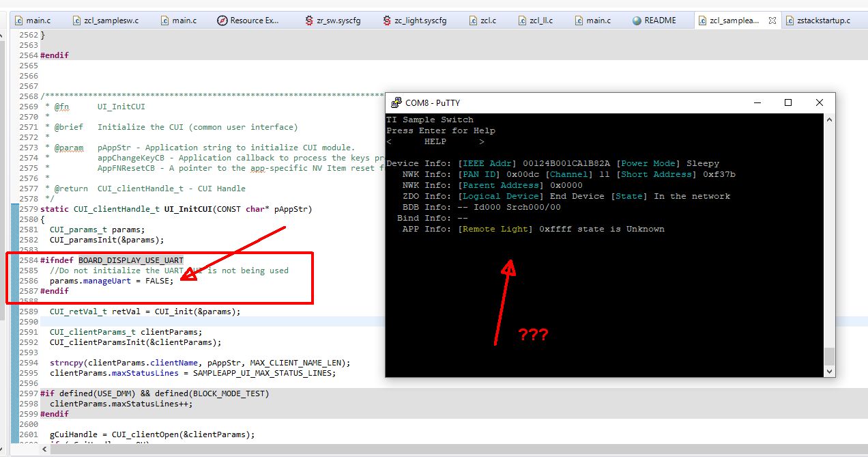Click the Resource Explorer tab compass icon
Image resolution: width=868 pixels, height=457 pixels.
pos(222,20)
